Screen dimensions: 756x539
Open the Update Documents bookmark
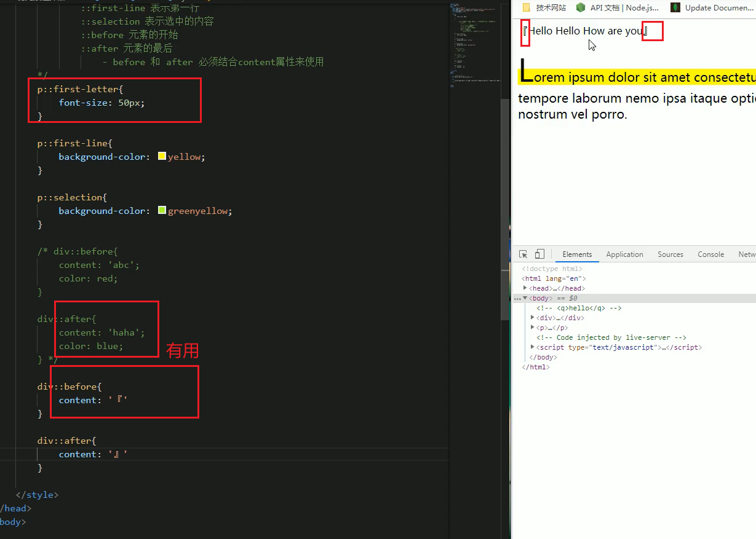[x=713, y=8]
